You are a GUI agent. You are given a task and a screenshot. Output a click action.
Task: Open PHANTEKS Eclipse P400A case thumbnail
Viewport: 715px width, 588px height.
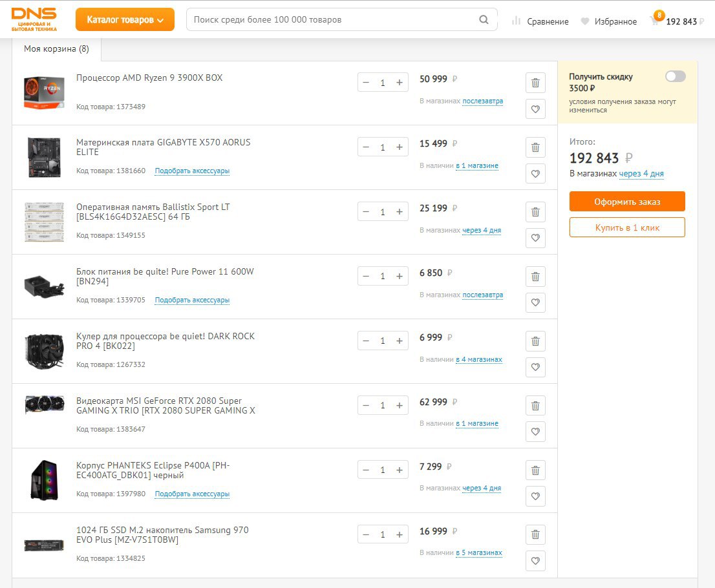44,480
